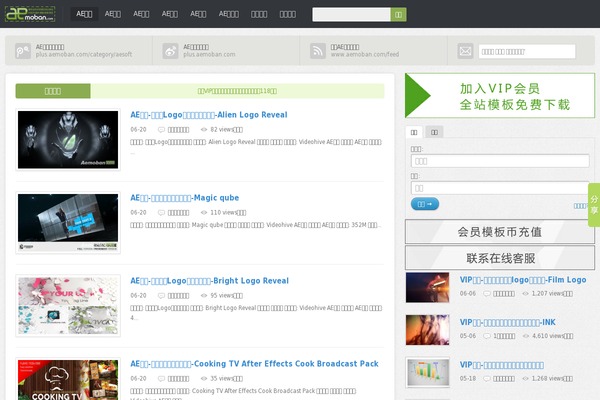Open the INK sidebar thumbnail
Image resolution: width=600 pixels, height=400 pixels.
427,330
